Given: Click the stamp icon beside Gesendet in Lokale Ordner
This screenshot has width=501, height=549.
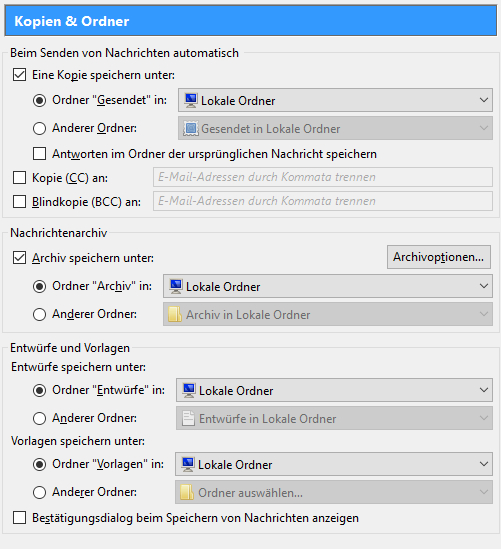Looking at the screenshot, I should [191, 128].
